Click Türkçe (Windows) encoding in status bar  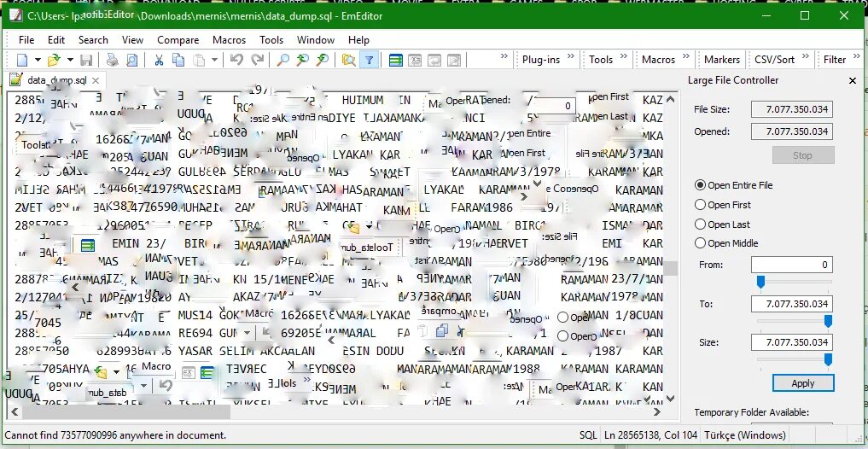pyautogui.click(x=744, y=435)
